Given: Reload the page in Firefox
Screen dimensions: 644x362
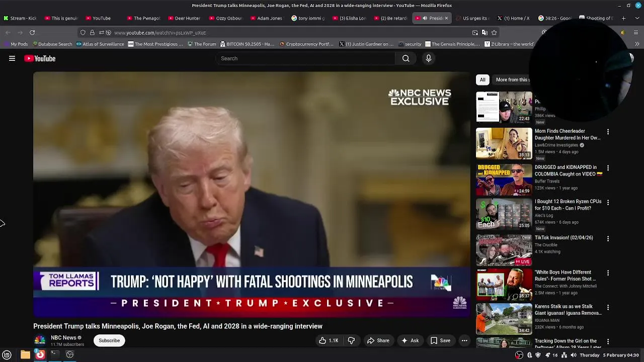Looking at the screenshot, I should coord(32,33).
